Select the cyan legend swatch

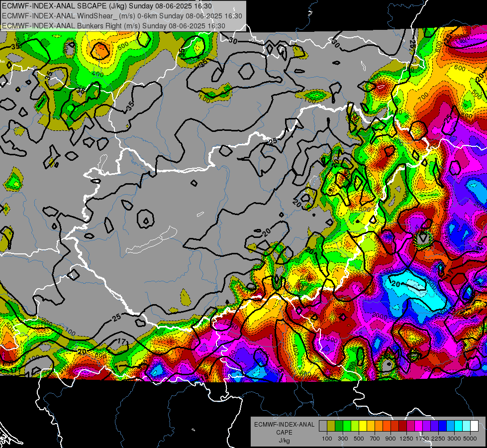point(459,426)
